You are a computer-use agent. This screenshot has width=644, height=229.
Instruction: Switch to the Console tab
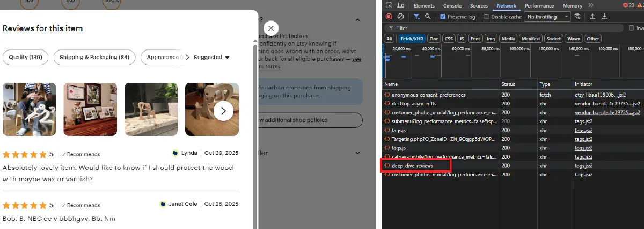click(452, 6)
